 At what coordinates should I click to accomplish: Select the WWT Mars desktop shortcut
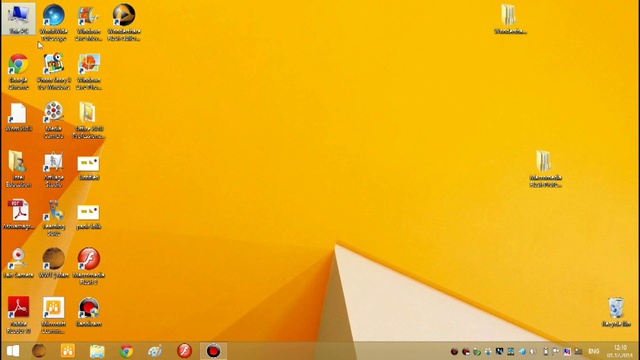click(53, 263)
